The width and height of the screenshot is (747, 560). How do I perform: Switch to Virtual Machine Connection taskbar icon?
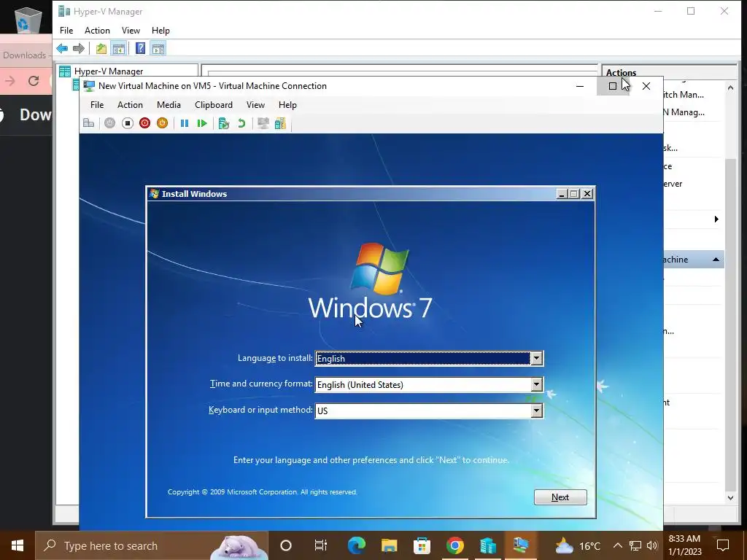pyautogui.click(x=521, y=545)
